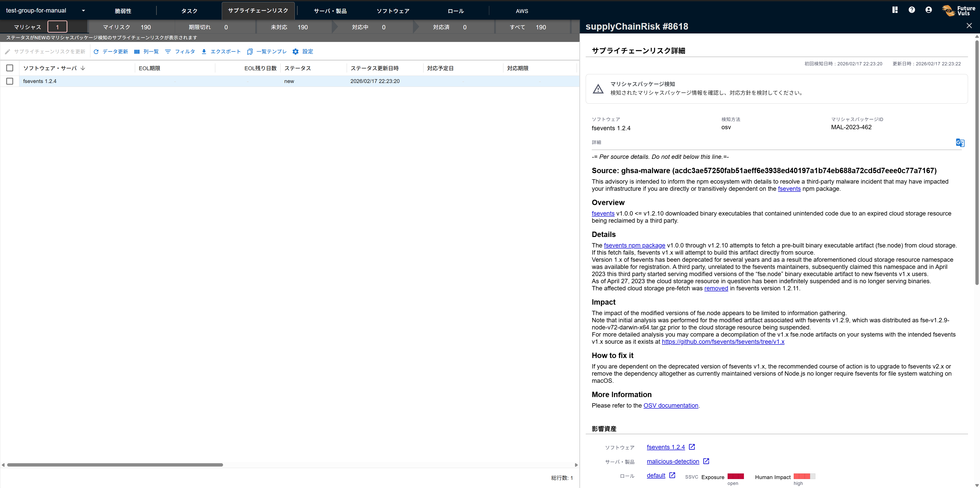The image size is (980, 488).
Task: Switch to the ソフトウェア tab
Action: 393,11
